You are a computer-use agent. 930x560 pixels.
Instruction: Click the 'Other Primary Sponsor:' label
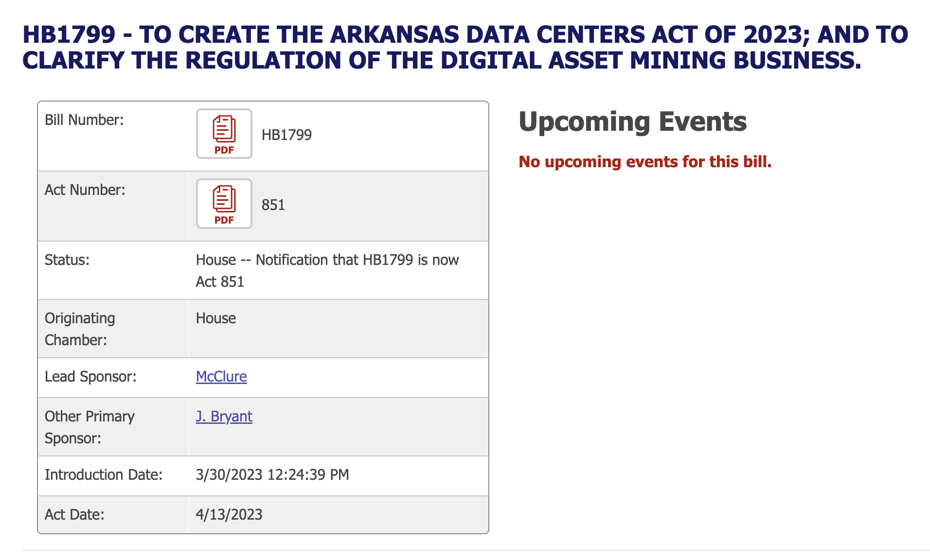89,427
